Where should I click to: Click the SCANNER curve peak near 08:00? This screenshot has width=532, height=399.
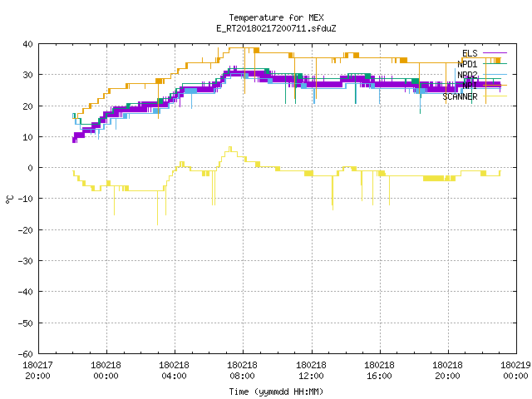(x=230, y=148)
